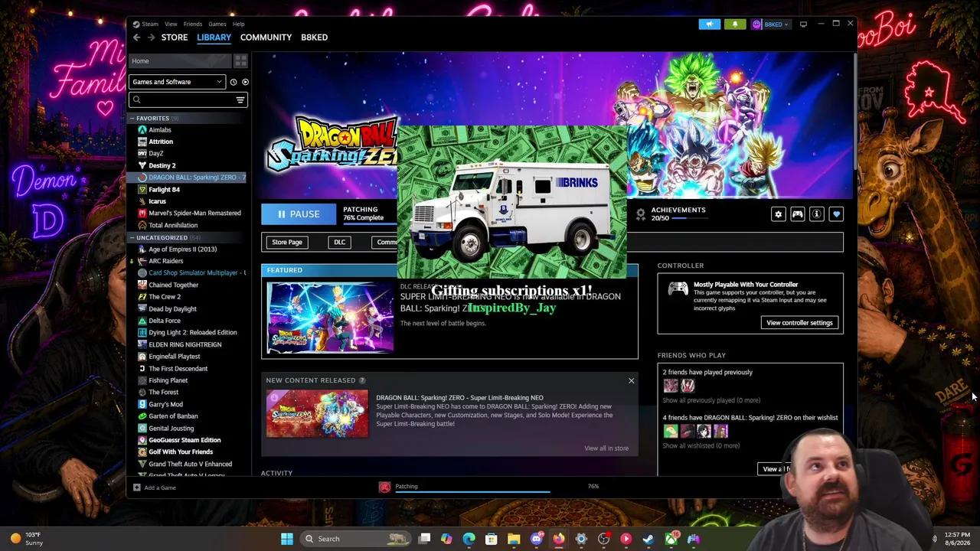Open File Explorer from taskbar
The width and height of the screenshot is (980, 551).
pyautogui.click(x=514, y=539)
